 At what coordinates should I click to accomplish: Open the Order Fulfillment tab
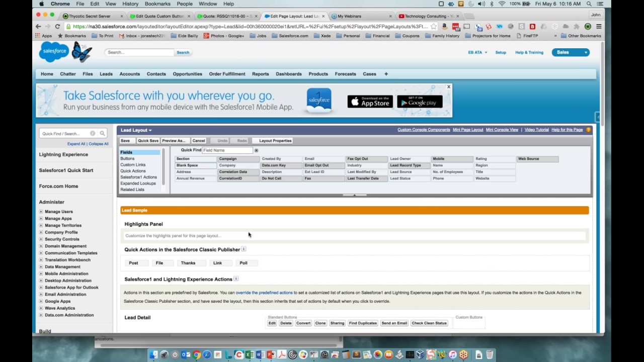point(227,74)
